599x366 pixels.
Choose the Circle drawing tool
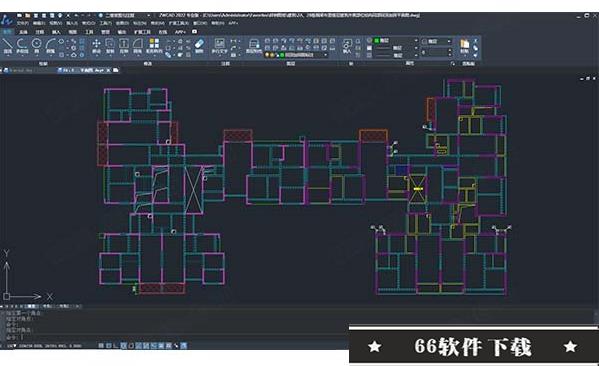[x=37, y=45]
